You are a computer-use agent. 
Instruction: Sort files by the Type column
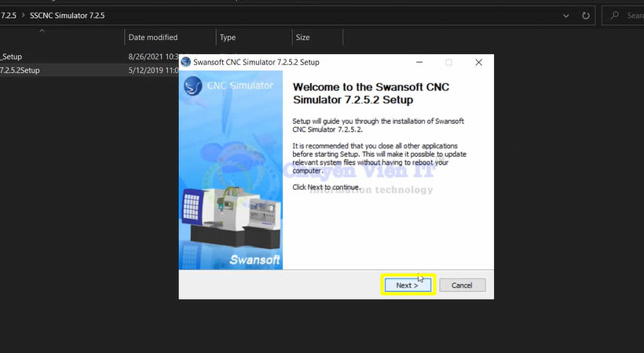point(228,37)
